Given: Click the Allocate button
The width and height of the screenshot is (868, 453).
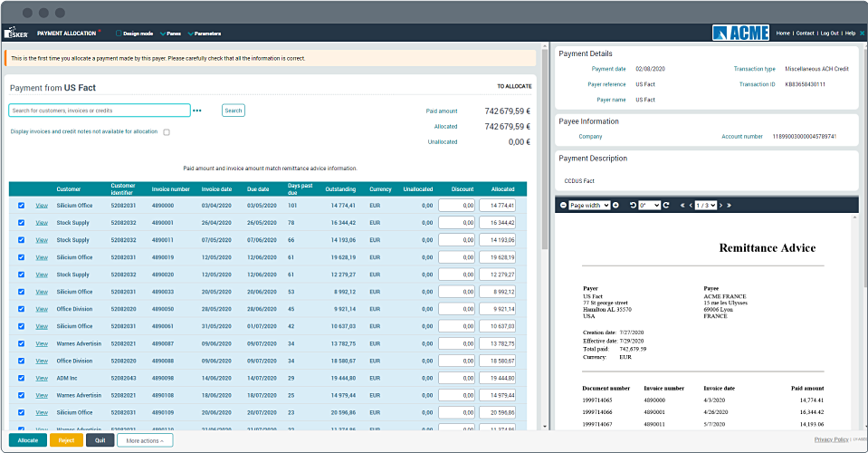Looking at the screenshot, I should [28, 440].
